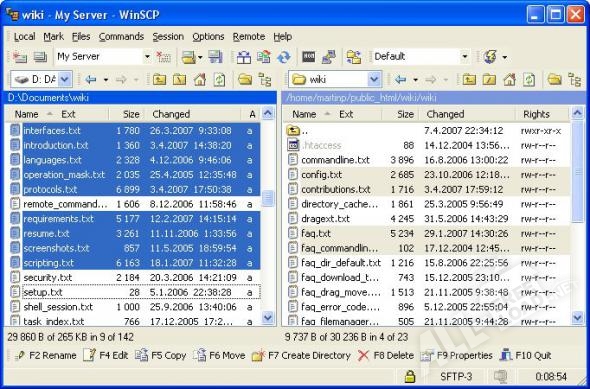Viewport: 590px width, 389px height.
Task: Click the Synchronize directories icon in toolbar
Action: (x=264, y=57)
